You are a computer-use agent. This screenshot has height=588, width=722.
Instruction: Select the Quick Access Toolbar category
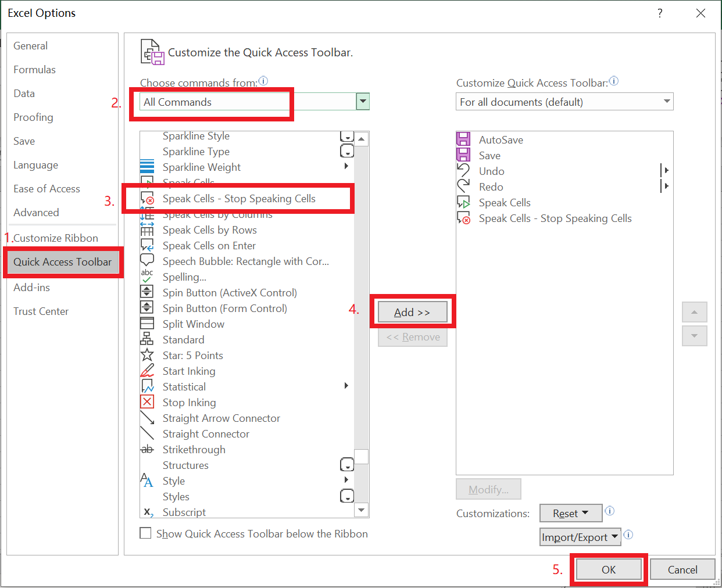coord(63,262)
